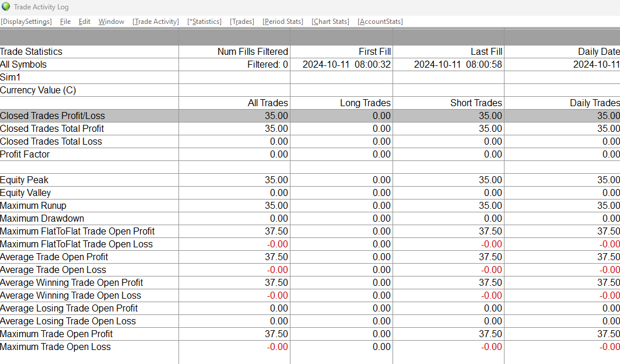Click the Filtered: 0 cell
The height and width of the screenshot is (364, 620).
[x=268, y=65]
